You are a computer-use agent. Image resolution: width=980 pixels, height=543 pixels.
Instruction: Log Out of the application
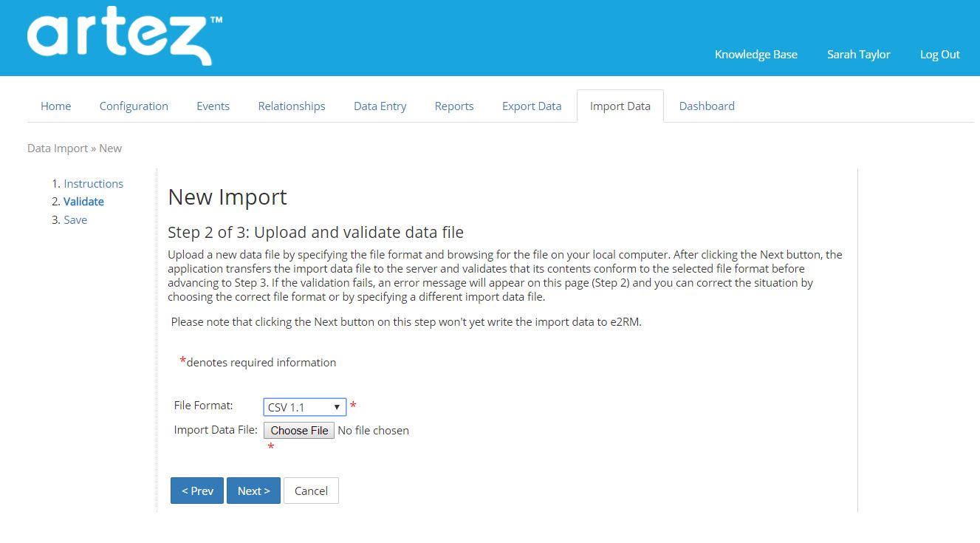click(x=939, y=54)
